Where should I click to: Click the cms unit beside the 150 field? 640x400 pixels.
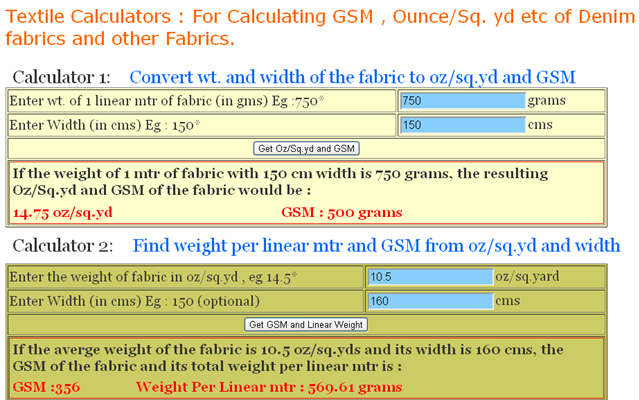[540, 124]
